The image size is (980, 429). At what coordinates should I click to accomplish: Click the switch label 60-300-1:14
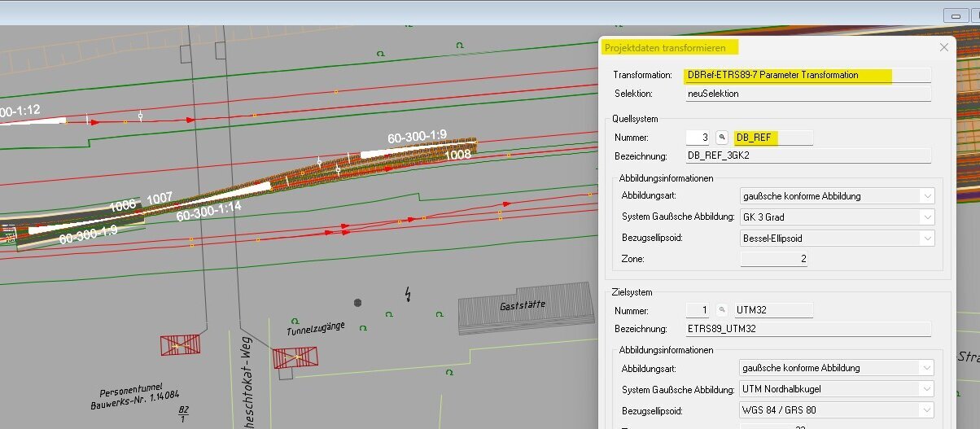pos(210,212)
